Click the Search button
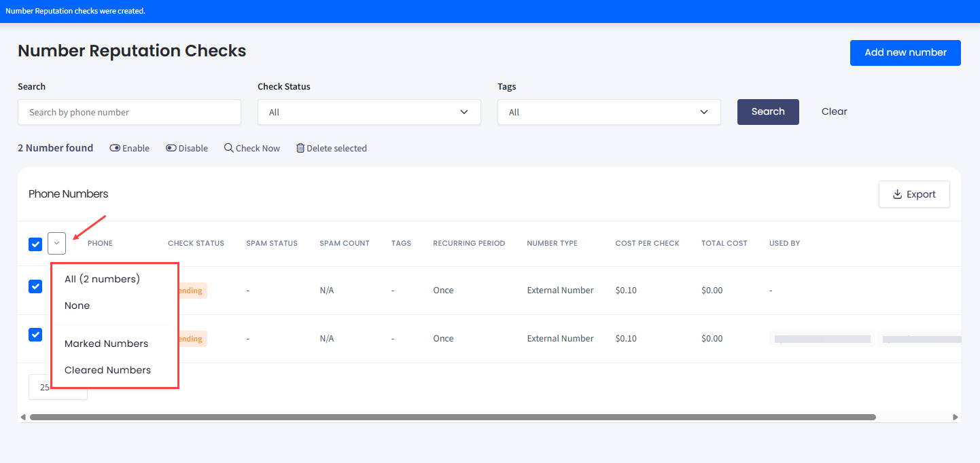This screenshot has height=463, width=980. [x=768, y=112]
